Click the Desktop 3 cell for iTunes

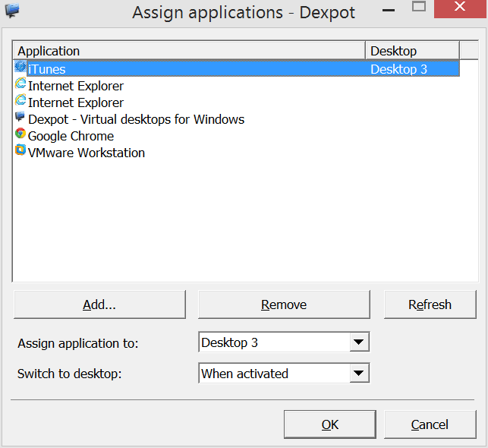click(398, 69)
